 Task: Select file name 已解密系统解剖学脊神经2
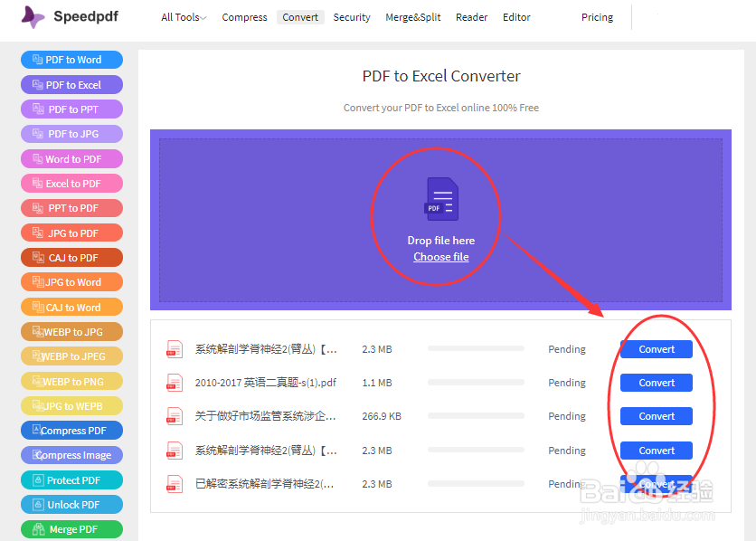click(x=265, y=484)
